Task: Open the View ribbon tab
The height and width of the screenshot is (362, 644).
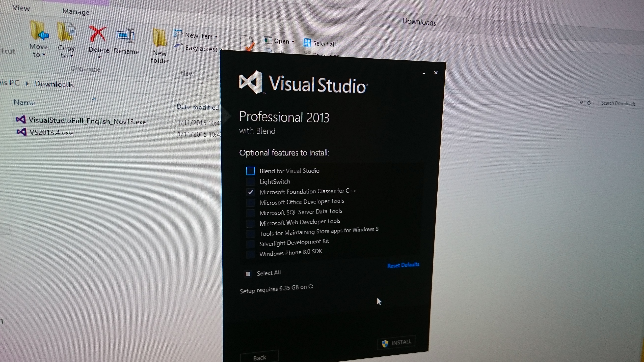Action: point(21,8)
